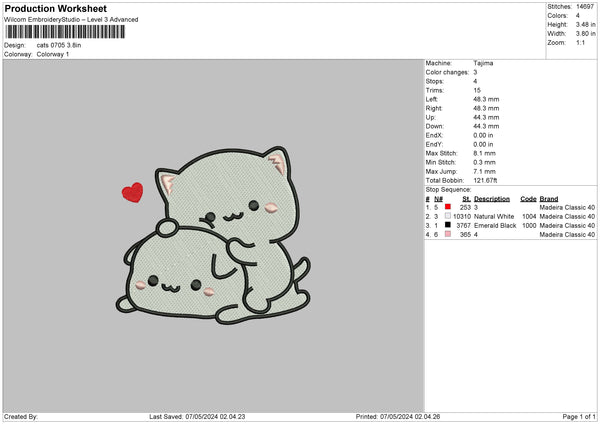Screen dimensions: 600x424
Task: Click the stitch count '3767'
Action: pyautogui.click(x=463, y=225)
